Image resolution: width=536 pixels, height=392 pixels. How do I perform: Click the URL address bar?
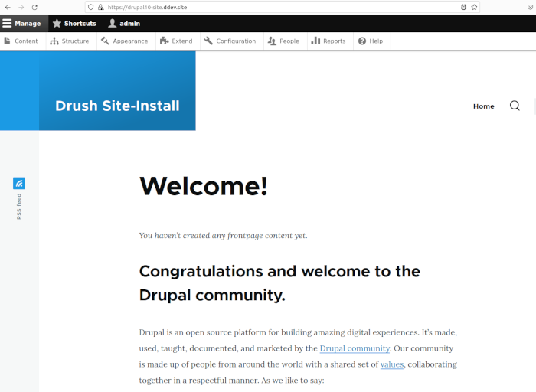coord(283,7)
